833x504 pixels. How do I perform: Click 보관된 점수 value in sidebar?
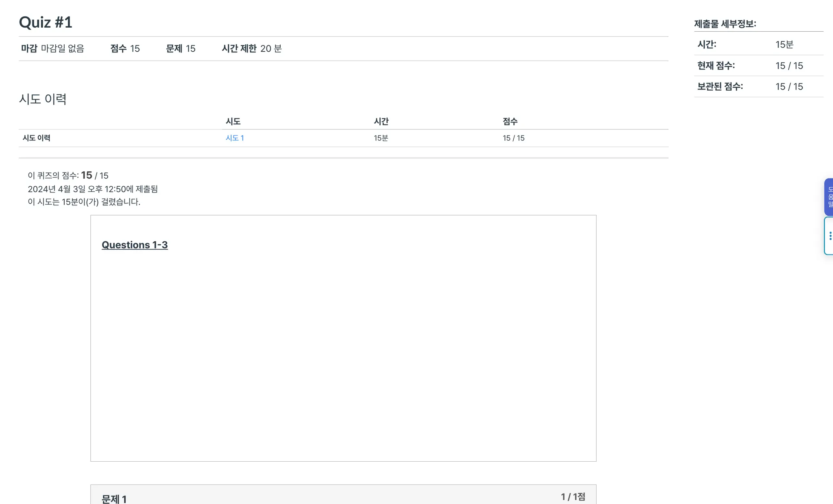[789, 87]
